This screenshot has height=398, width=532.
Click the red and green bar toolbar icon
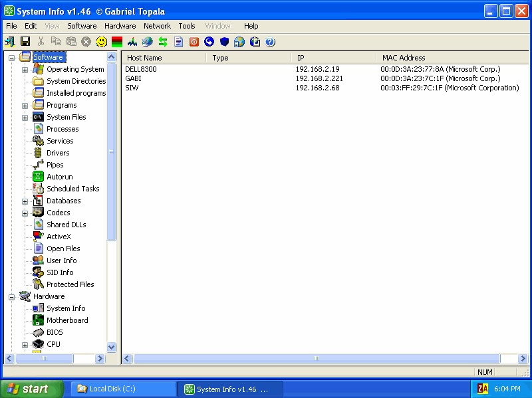click(x=116, y=42)
